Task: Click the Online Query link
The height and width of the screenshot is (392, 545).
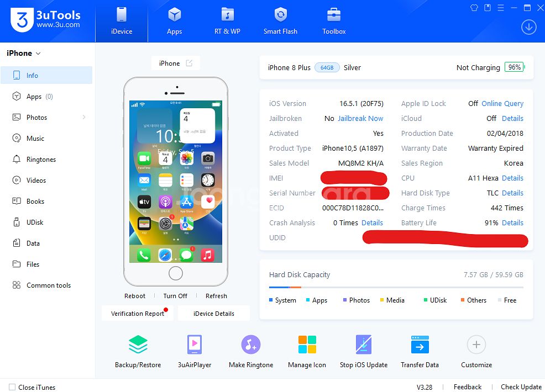Action: [x=502, y=103]
